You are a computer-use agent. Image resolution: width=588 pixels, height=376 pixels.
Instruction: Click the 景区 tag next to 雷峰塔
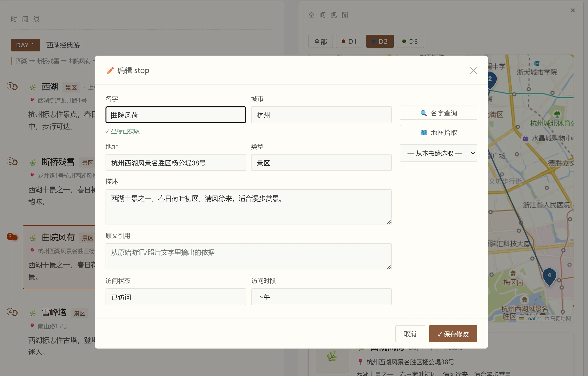(79, 313)
